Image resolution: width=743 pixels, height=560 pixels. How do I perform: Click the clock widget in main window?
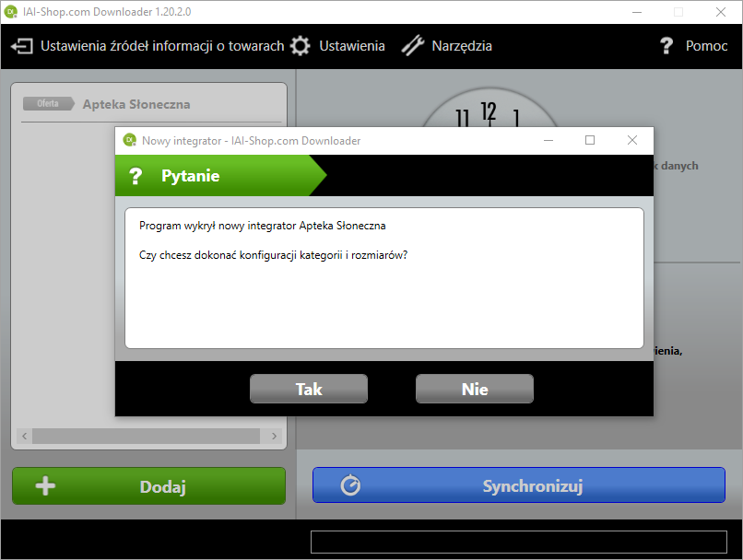pos(489,108)
